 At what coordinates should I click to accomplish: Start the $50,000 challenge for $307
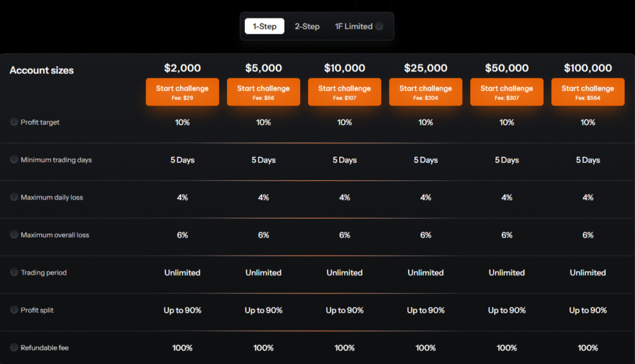coord(507,92)
